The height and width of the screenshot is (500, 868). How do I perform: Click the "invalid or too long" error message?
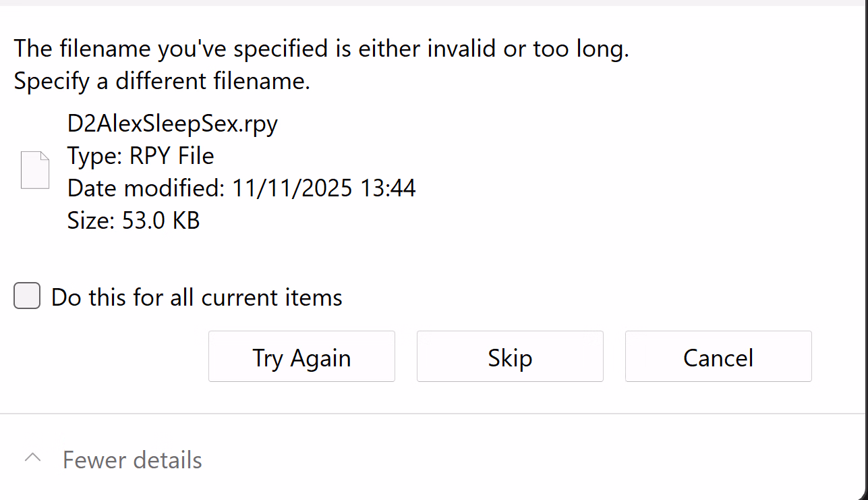point(321,49)
